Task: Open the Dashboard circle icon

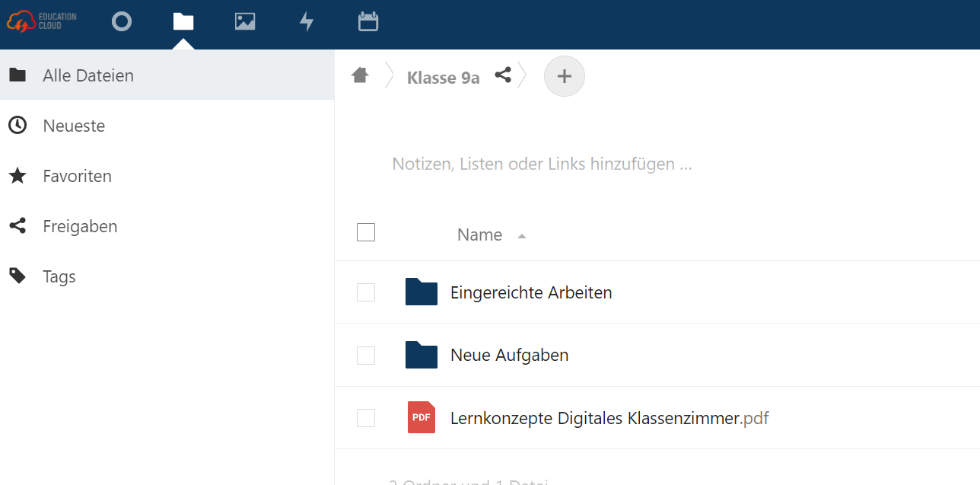Action: point(121,21)
